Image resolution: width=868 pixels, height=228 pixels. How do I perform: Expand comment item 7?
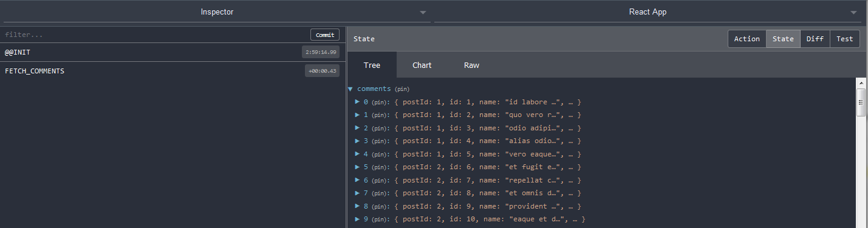point(358,193)
